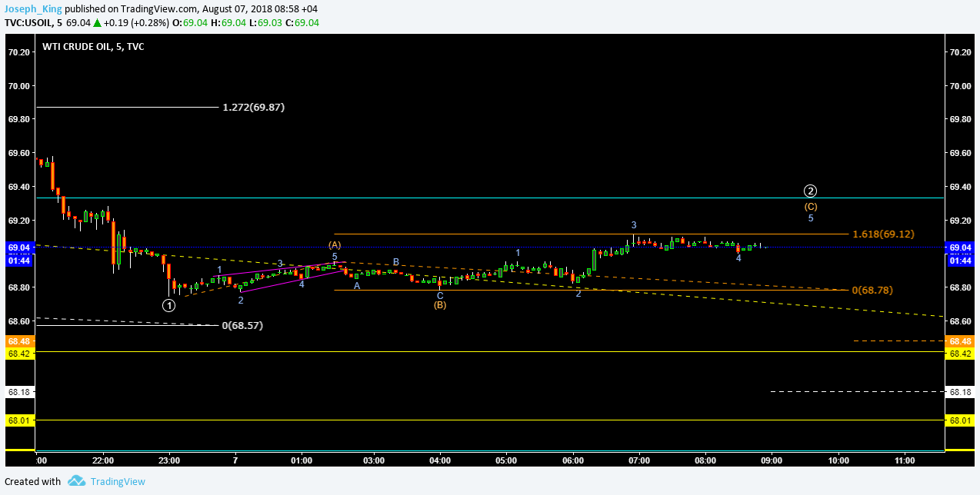Click the 01:44 countdown tag on right scale
Screen dimensions: 980x495
tap(960, 261)
